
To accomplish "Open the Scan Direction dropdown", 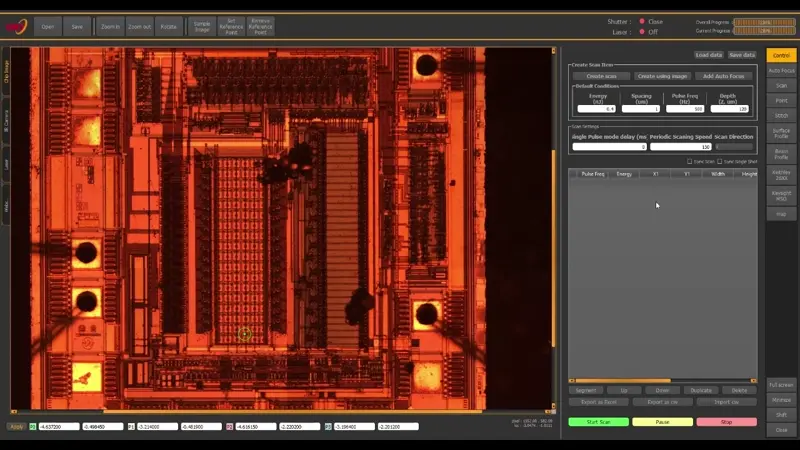I will [735, 147].
